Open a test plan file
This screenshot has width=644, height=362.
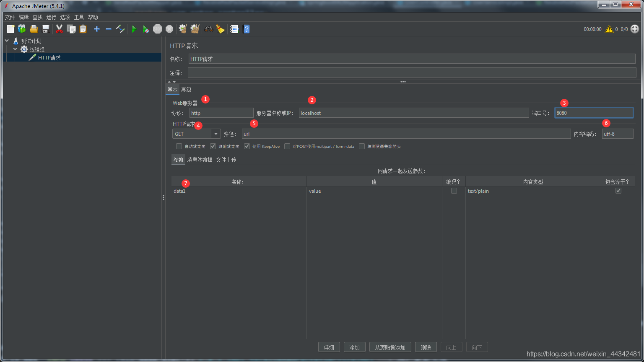tap(34, 29)
